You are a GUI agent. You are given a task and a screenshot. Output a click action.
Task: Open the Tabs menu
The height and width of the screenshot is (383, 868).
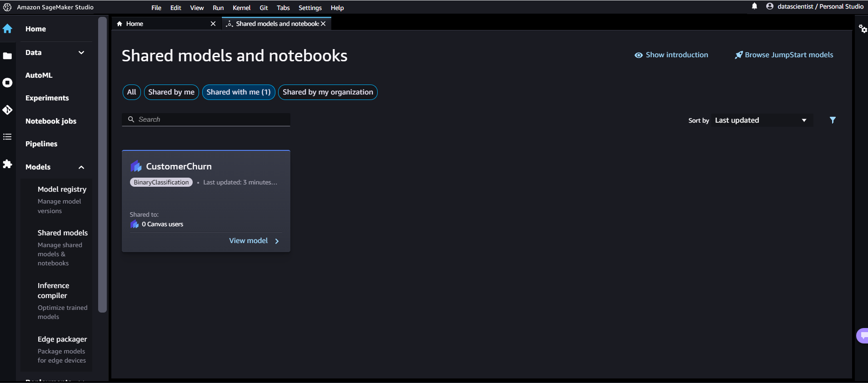(x=283, y=8)
